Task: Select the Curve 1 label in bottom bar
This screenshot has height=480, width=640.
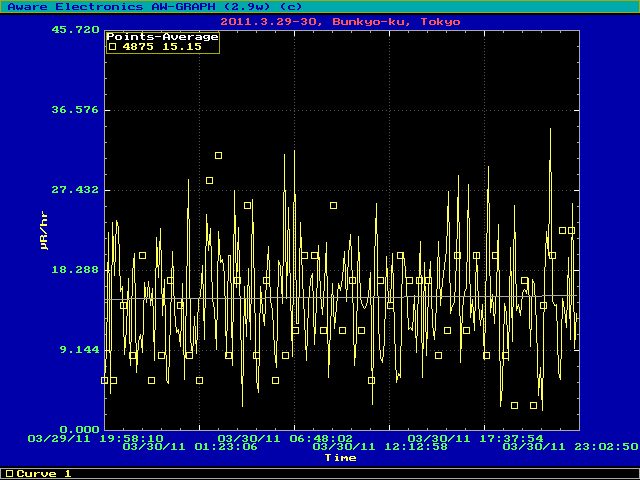Action: pos(44,473)
